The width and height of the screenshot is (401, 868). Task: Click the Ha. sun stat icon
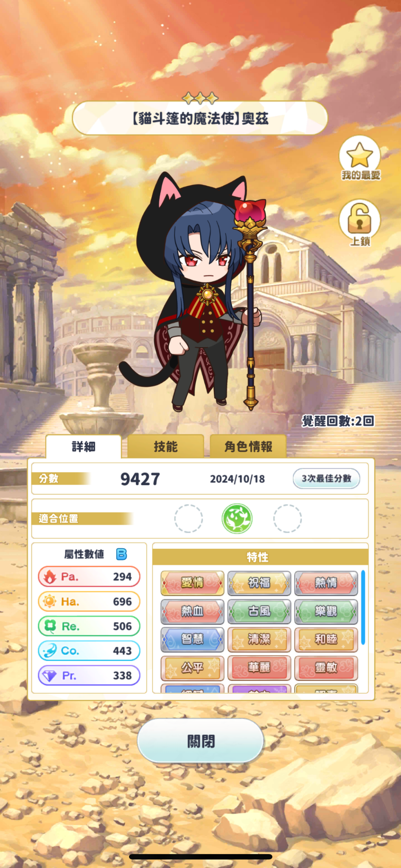(50, 601)
